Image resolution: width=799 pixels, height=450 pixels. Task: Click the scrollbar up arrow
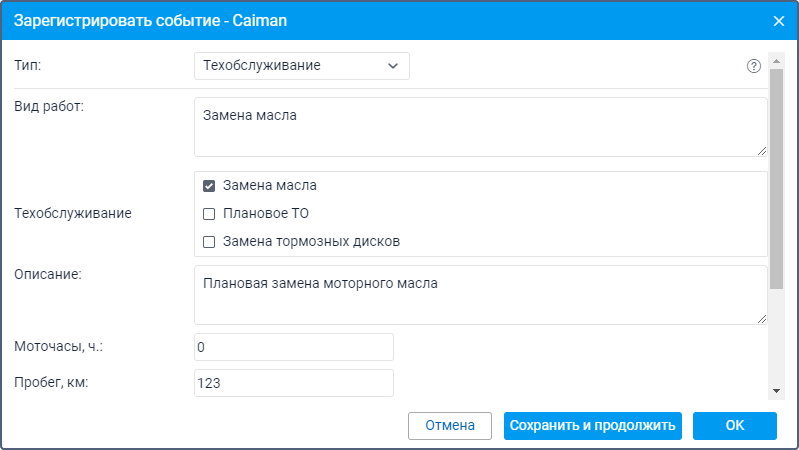coord(776,61)
